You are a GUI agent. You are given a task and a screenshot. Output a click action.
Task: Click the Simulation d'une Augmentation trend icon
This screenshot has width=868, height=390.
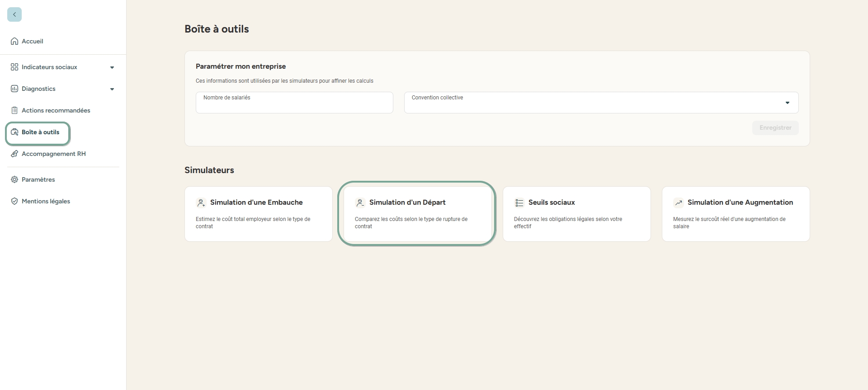678,203
